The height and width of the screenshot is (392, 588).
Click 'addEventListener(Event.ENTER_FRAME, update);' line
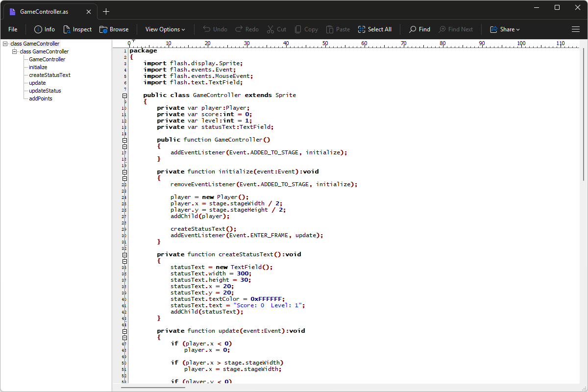click(247, 235)
